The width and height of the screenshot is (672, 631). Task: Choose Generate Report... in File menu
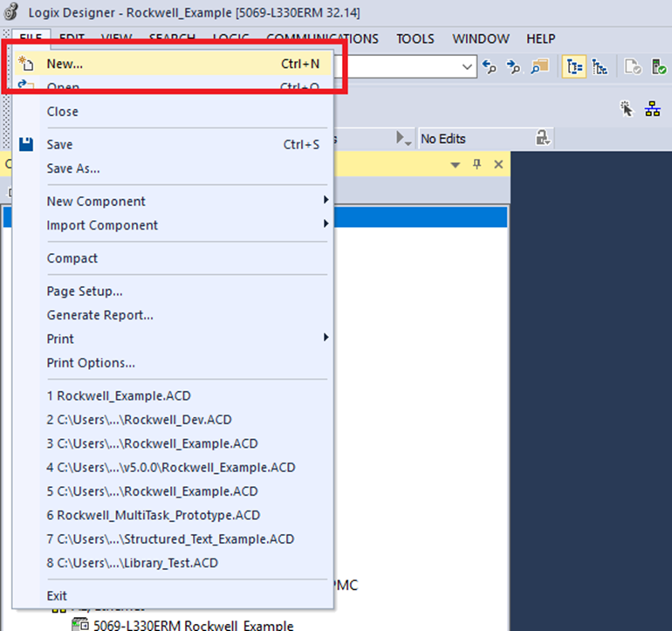99,315
